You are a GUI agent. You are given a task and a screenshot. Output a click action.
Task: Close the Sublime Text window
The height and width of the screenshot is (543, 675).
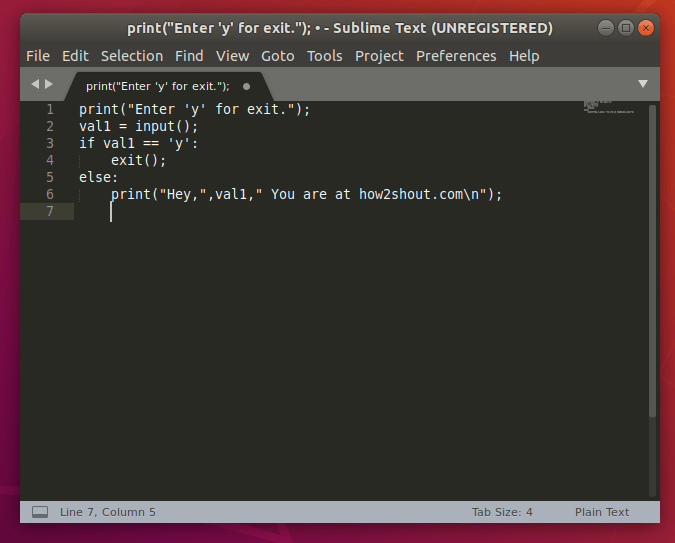646,28
